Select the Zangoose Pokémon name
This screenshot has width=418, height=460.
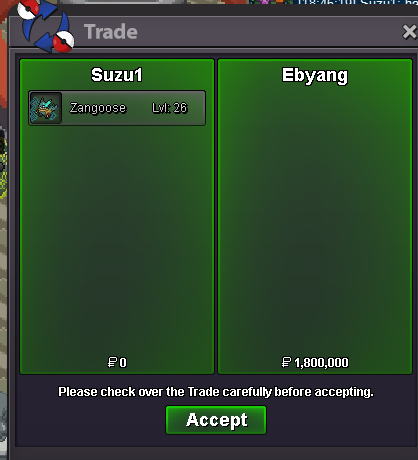coord(98,108)
